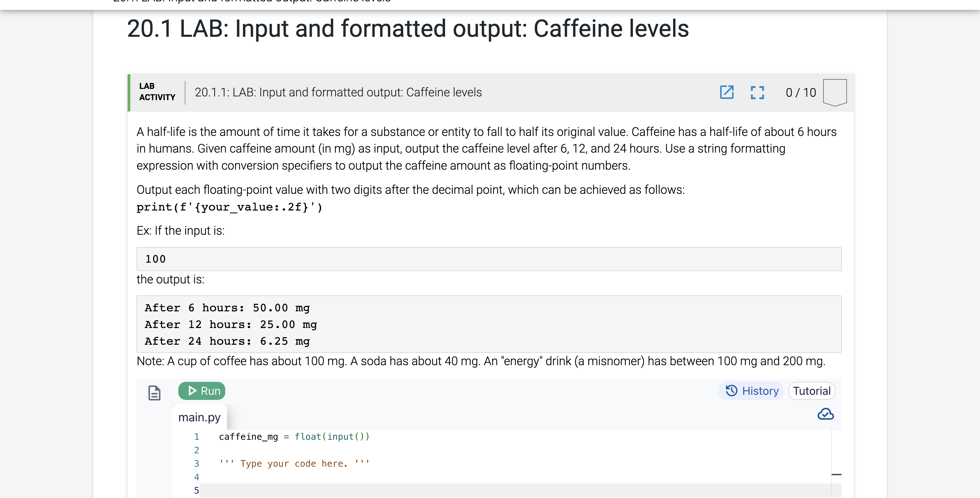Click the Run button
The width and height of the screenshot is (980, 498).
click(202, 391)
